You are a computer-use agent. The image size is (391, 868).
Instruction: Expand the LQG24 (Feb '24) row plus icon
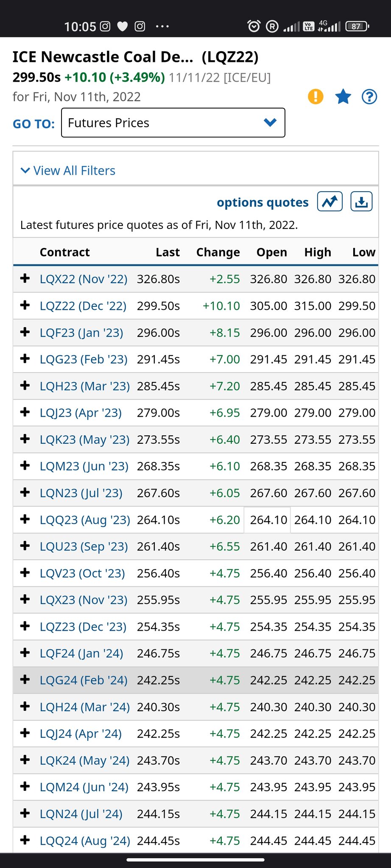click(x=25, y=679)
